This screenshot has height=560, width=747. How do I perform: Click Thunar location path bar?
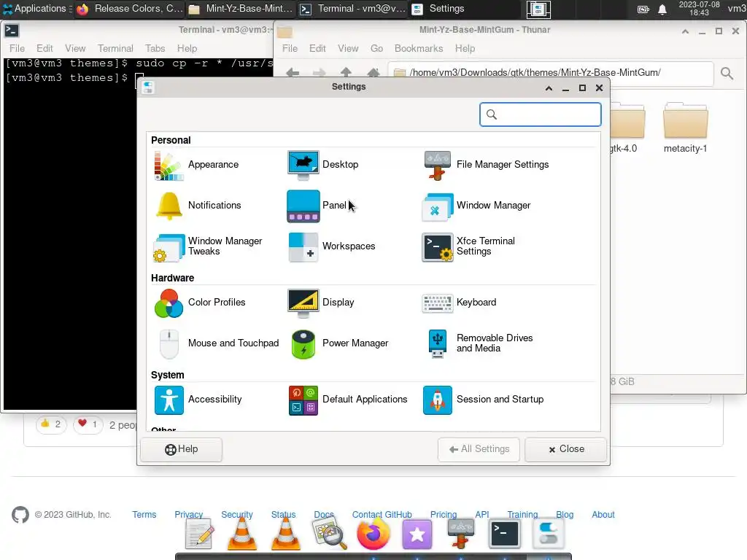click(x=551, y=72)
